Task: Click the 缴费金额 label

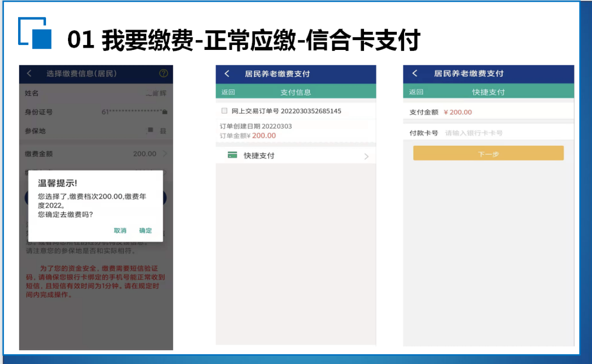Action: coord(38,153)
